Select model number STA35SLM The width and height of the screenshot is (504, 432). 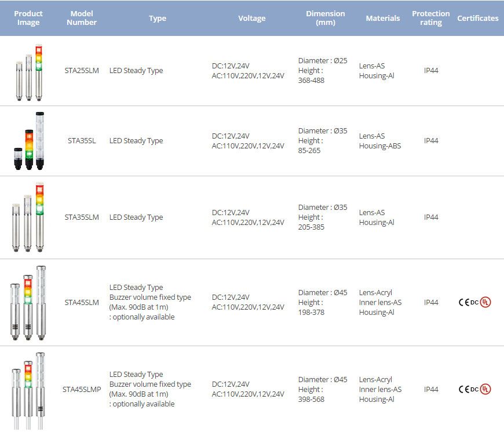pyautogui.click(x=82, y=217)
